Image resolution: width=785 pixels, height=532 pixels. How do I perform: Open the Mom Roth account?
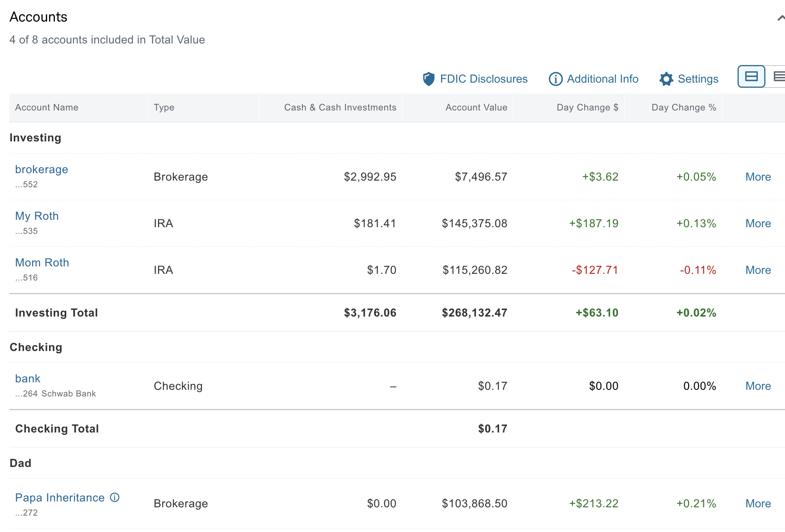pos(42,262)
